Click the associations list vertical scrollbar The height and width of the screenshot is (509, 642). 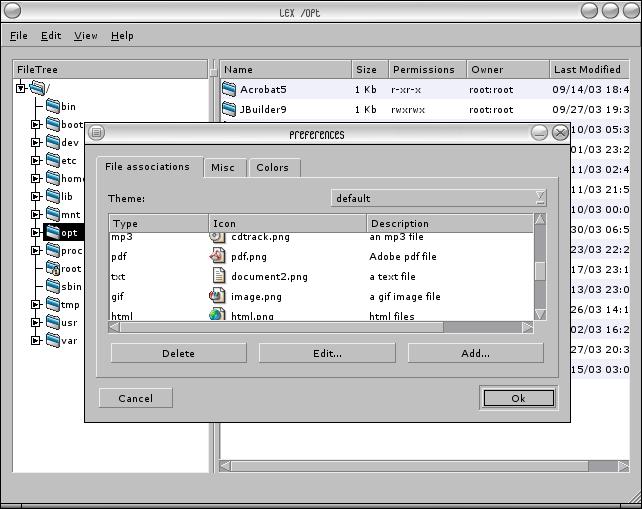[x=540, y=270]
